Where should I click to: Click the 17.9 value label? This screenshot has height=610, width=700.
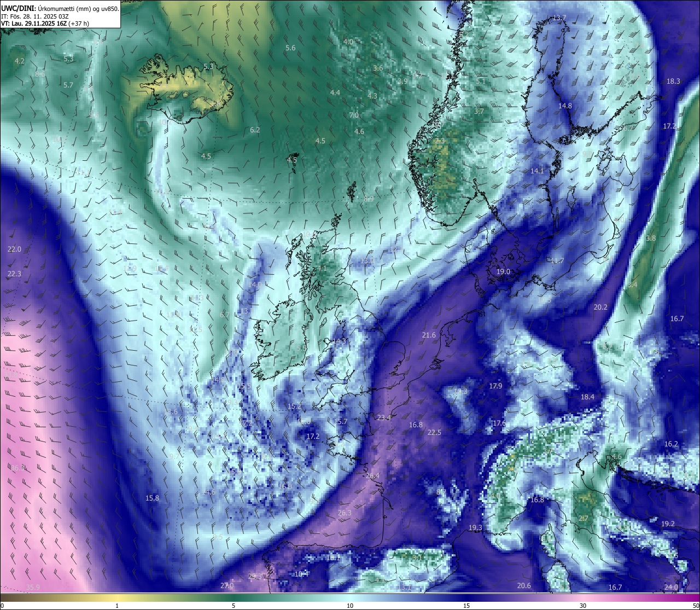pyautogui.click(x=495, y=386)
